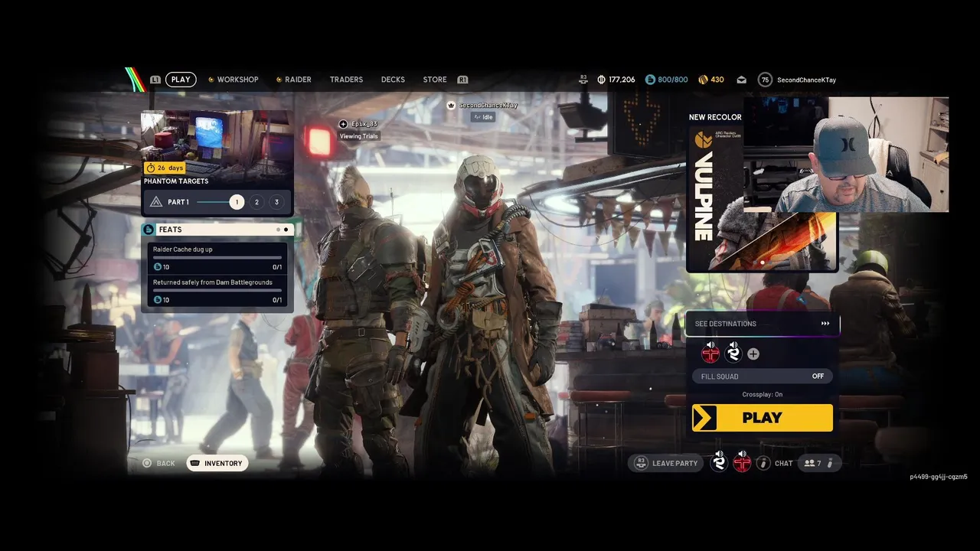This screenshot has width=980, height=551.
Task: Click the triangle icon next to PART 1
Action: click(156, 202)
